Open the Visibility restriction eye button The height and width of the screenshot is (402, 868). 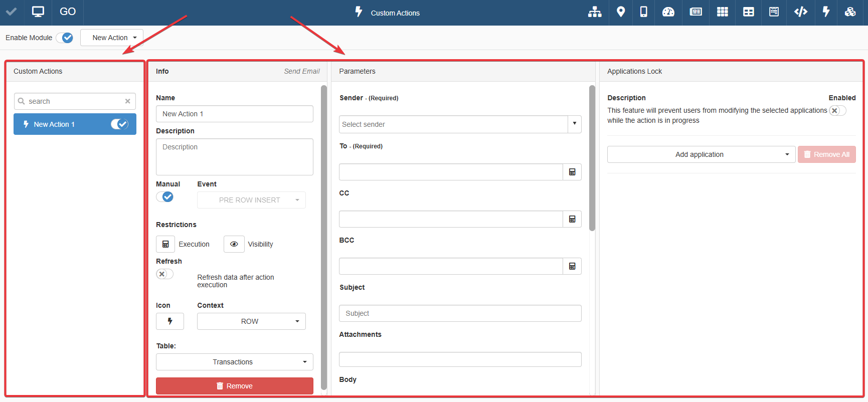pyautogui.click(x=234, y=244)
